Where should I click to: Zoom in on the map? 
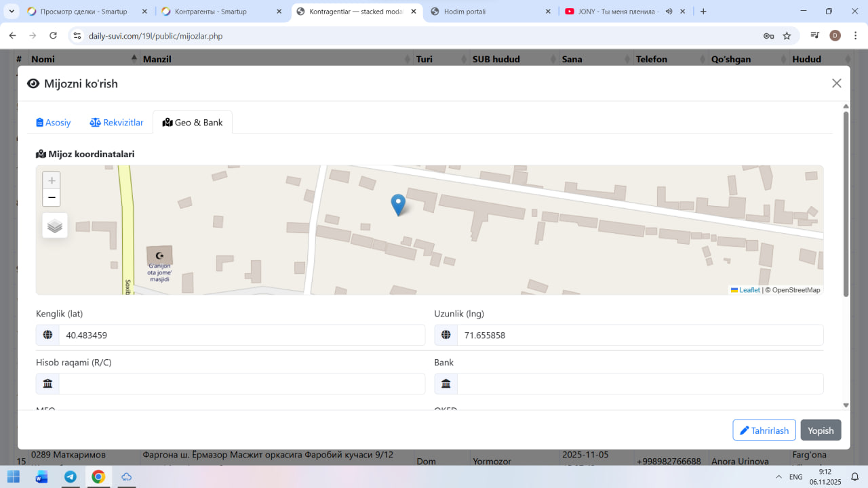click(x=52, y=181)
